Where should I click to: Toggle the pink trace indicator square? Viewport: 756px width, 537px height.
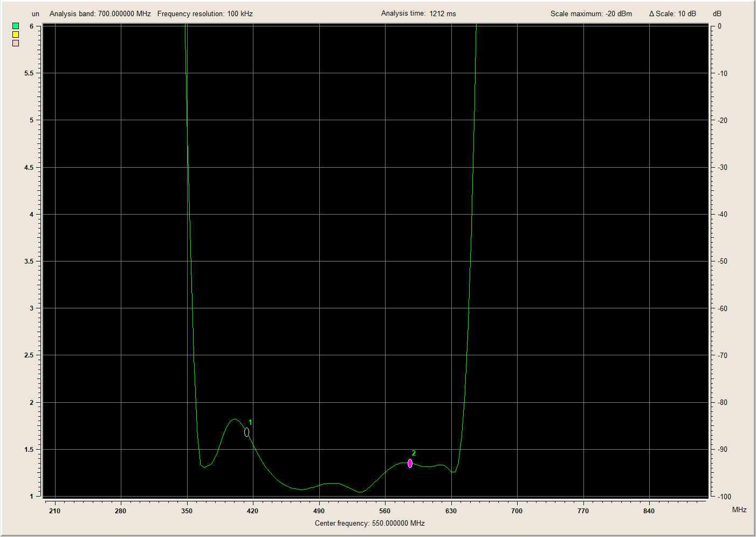click(x=16, y=43)
